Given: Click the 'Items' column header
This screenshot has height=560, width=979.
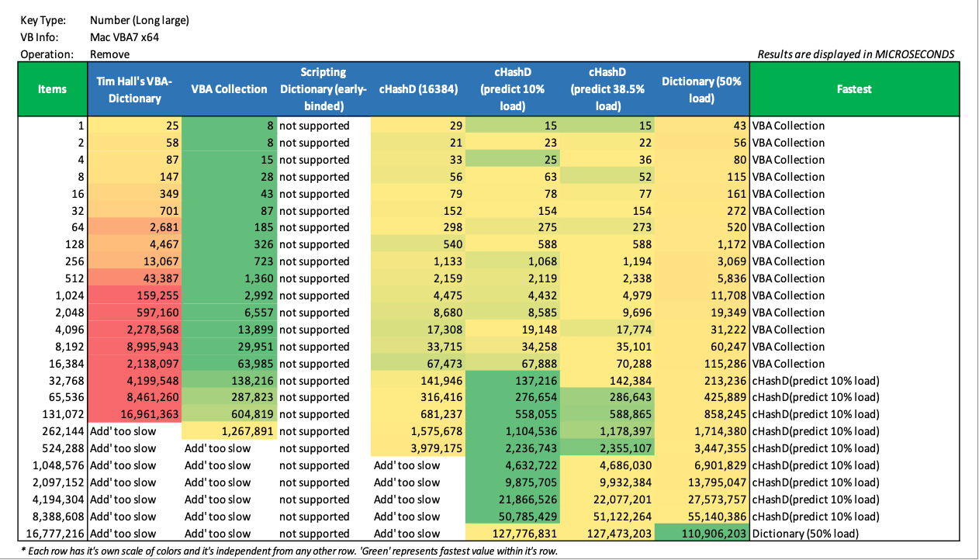Looking at the screenshot, I should tap(53, 89).
